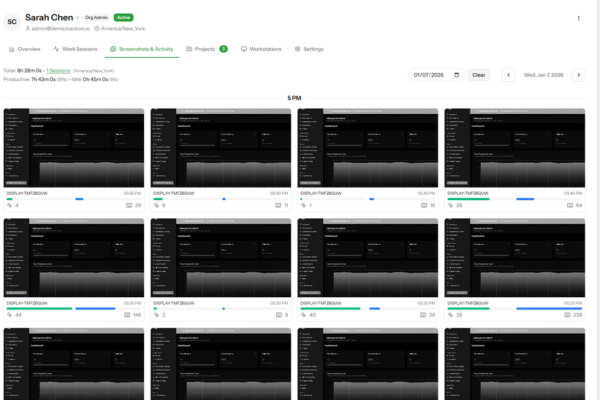The height and width of the screenshot is (400, 600).
Task: Open the user Settings tab
Action: 309,49
